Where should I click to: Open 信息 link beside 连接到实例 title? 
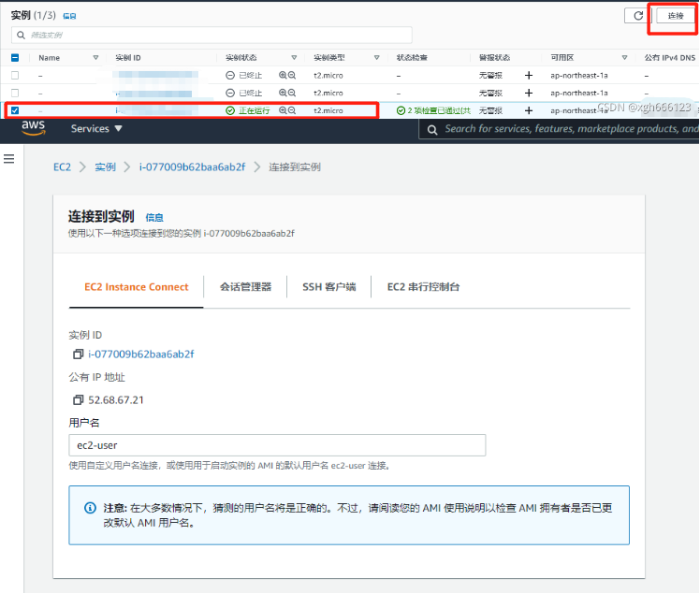tap(154, 218)
